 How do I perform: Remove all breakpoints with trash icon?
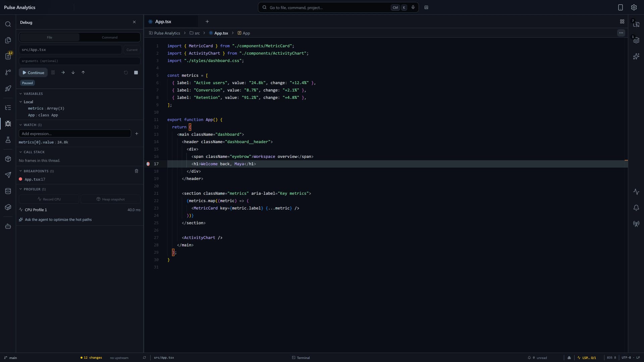pyautogui.click(x=137, y=171)
